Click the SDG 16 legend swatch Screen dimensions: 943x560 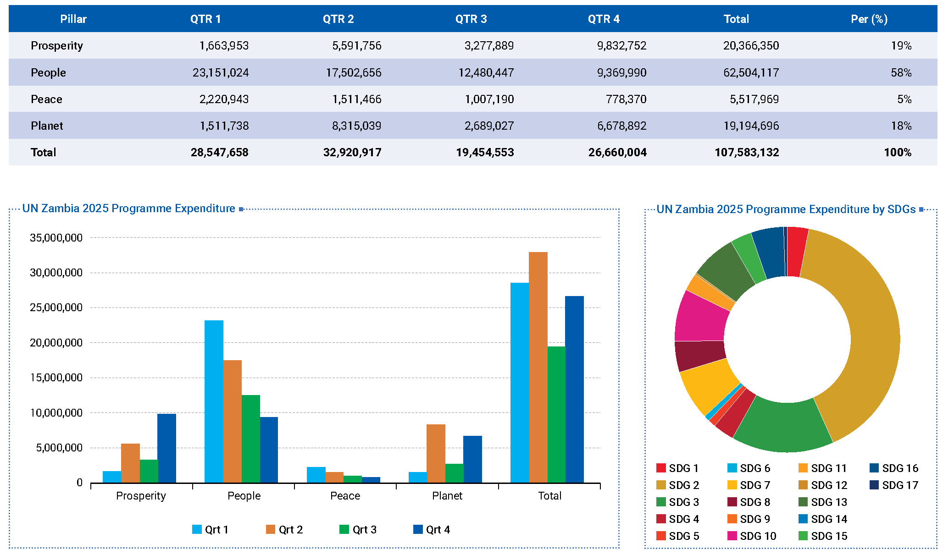pyautogui.click(x=874, y=468)
